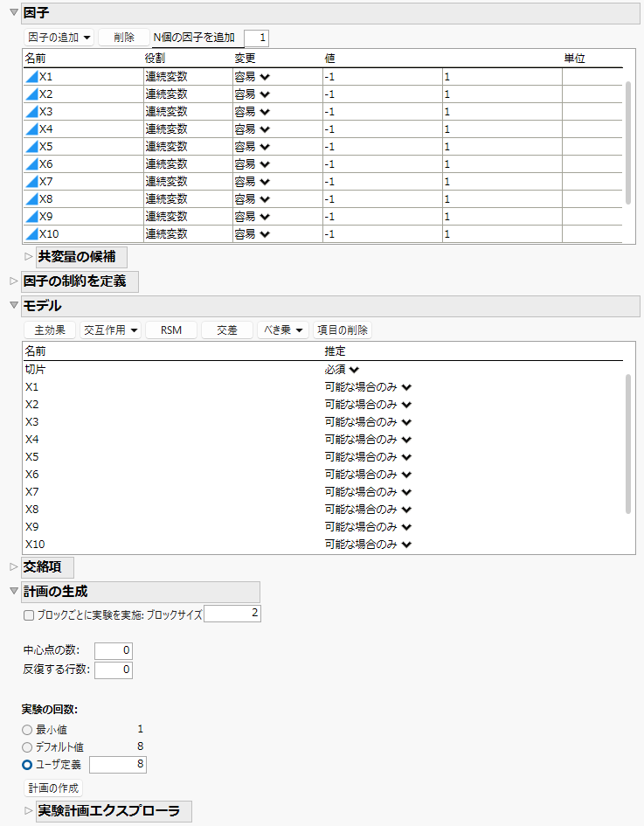Click factor name X9 in factor table
The height and width of the screenshot is (826, 644).
45,216
